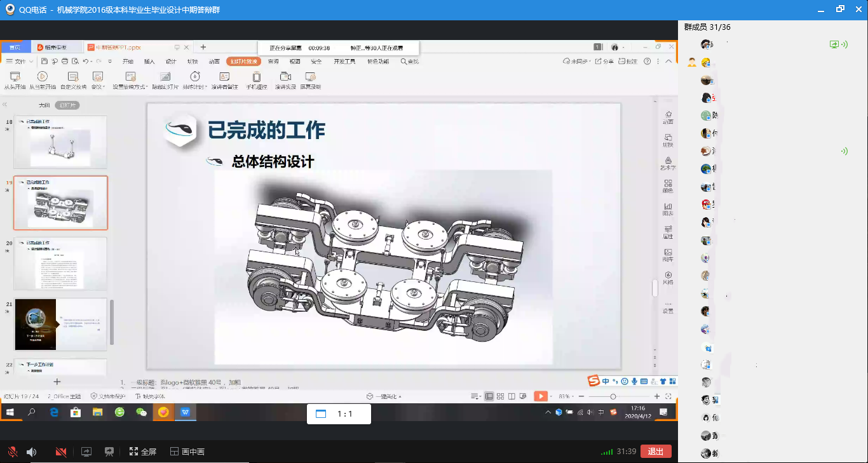The height and width of the screenshot is (463, 868).
Task: Switch to the 设计 ribbon tab
Action: point(171,62)
